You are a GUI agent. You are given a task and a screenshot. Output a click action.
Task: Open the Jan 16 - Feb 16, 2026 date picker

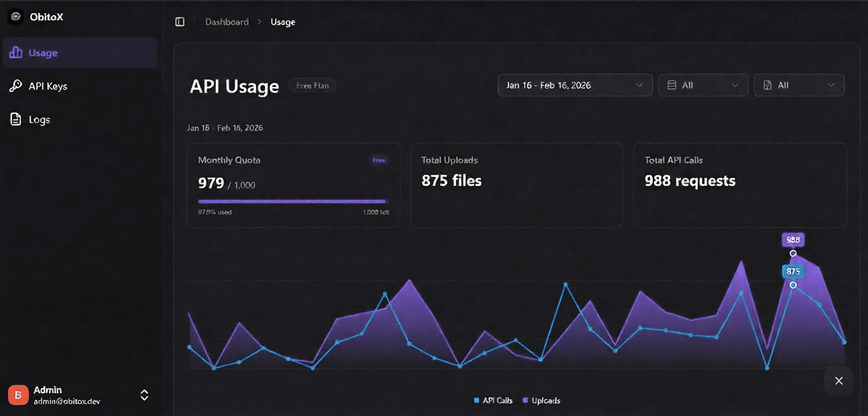coord(575,85)
